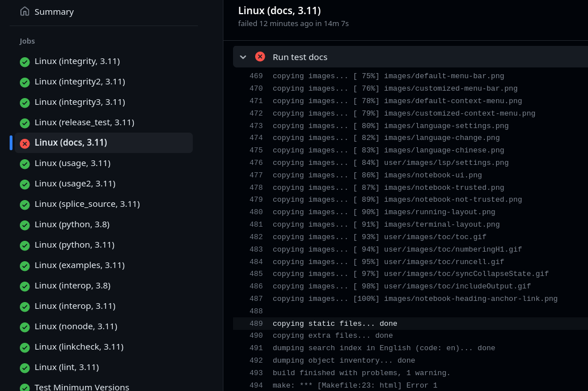Screen dimensions: 588x391
Task: Open the Summary page link
Action: pos(54,12)
